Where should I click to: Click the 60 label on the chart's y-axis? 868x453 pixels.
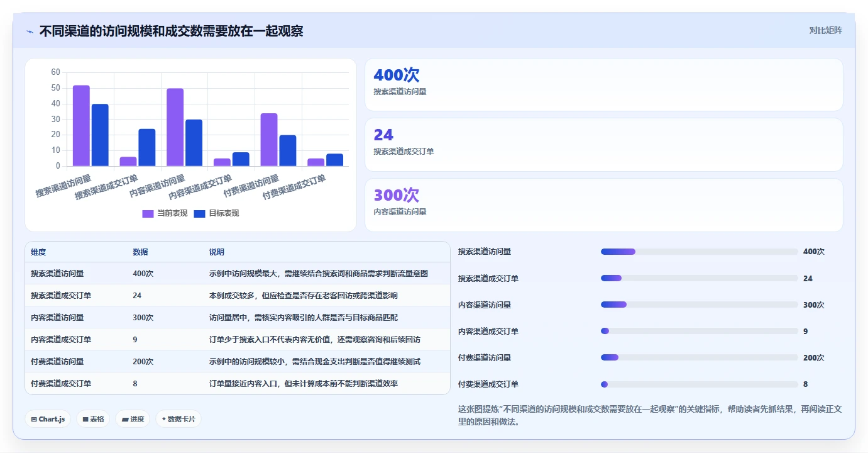55,72
